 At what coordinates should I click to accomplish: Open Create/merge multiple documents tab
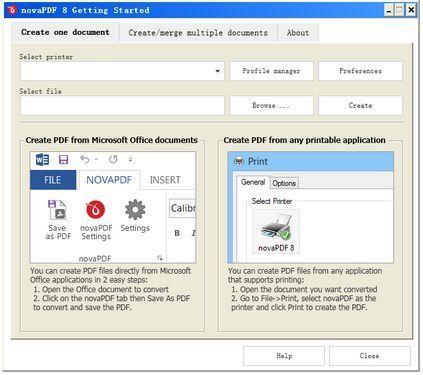[x=198, y=33]
